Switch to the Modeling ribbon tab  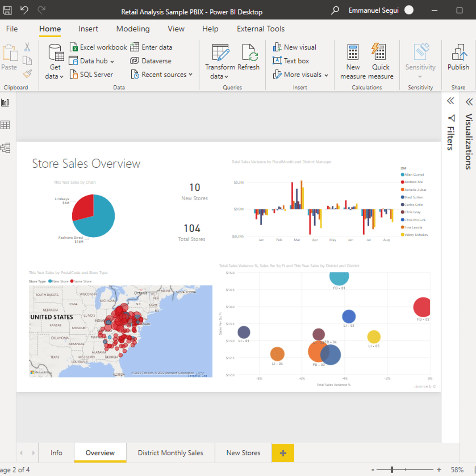coord(133,29)
